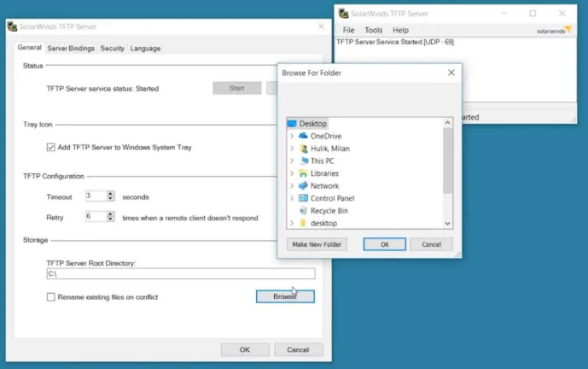Click the SolarWinds logo in main window

[x=554, y=30]
